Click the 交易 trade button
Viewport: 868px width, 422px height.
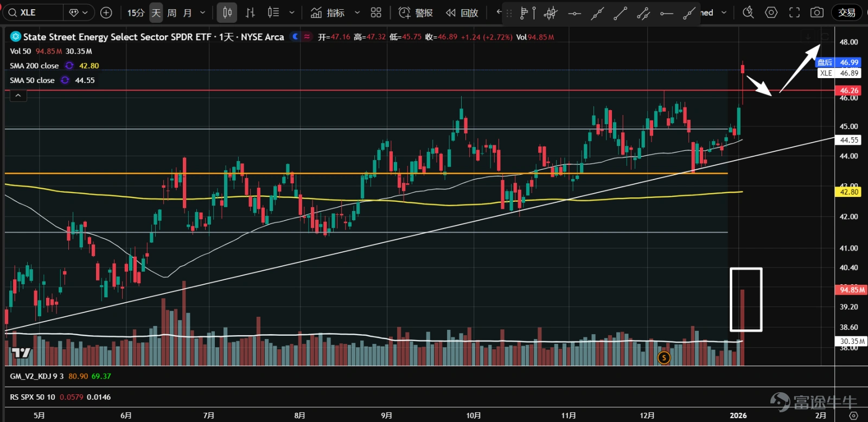pyautogui.click(x=847, y=12)
